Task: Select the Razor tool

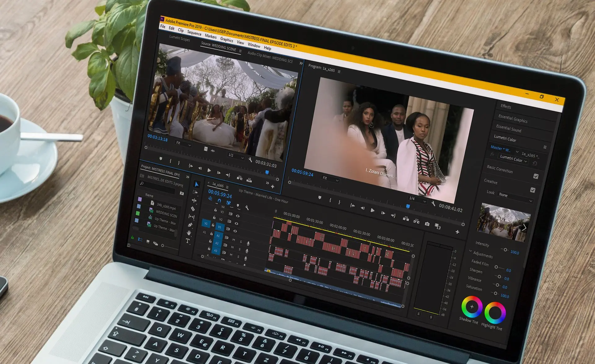Action: 193,209
